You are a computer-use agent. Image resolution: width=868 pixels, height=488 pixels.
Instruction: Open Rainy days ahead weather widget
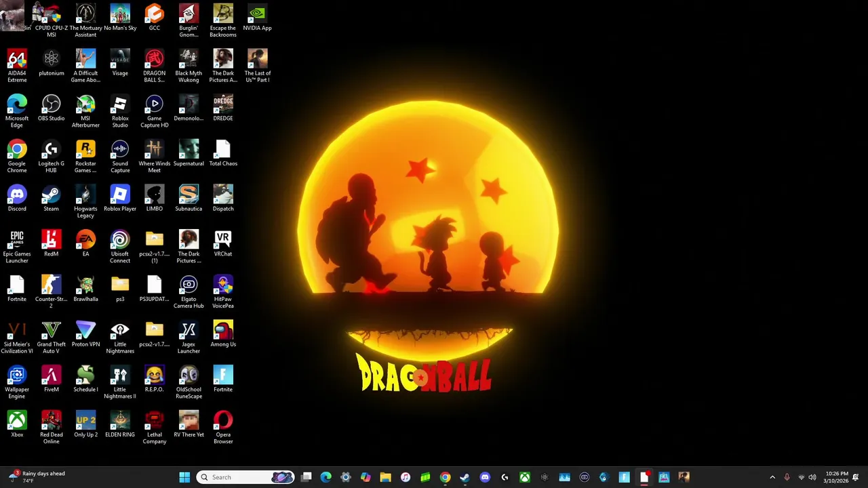point(36,477)
